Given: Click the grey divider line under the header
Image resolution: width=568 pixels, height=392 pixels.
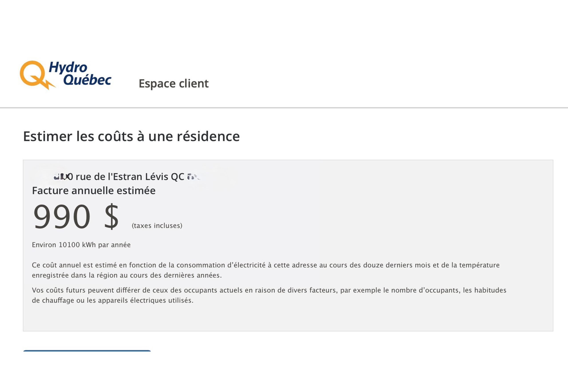Looking at the screenshot, I should pyautogui.click(x=284, y=108).
